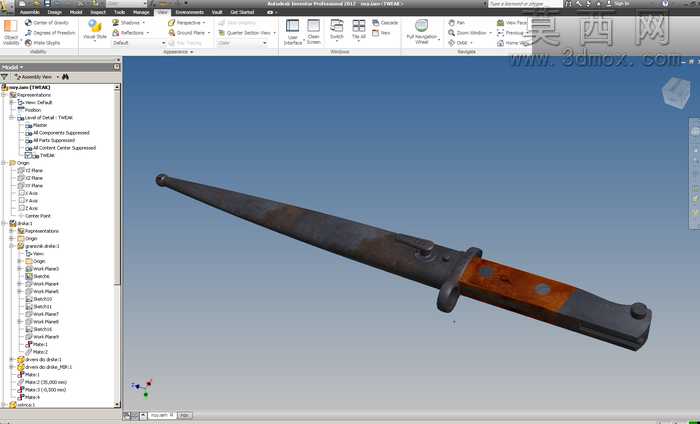The image size is (700, 424).
Task: Click the browser filter funnel icon
Action: 4,77
